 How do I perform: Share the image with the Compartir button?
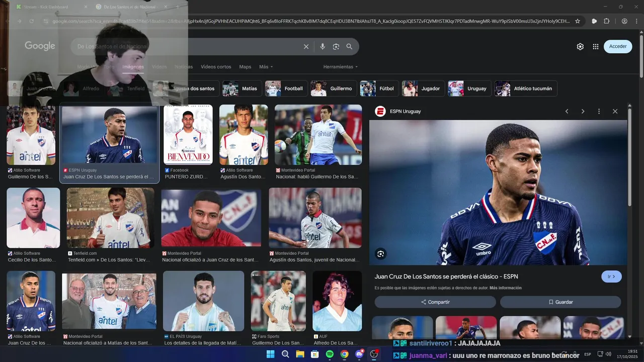(435, 302)
